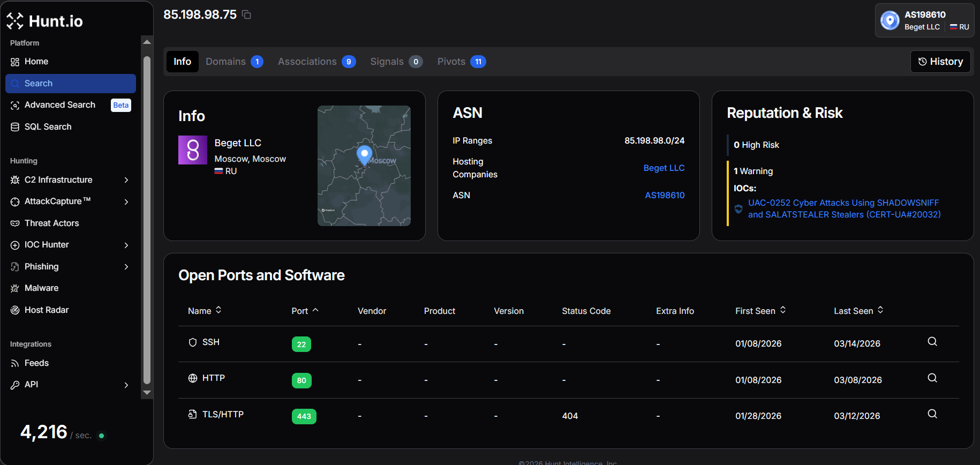
Task: Open Feeds under Integrations
Action: tap(36, 363)
